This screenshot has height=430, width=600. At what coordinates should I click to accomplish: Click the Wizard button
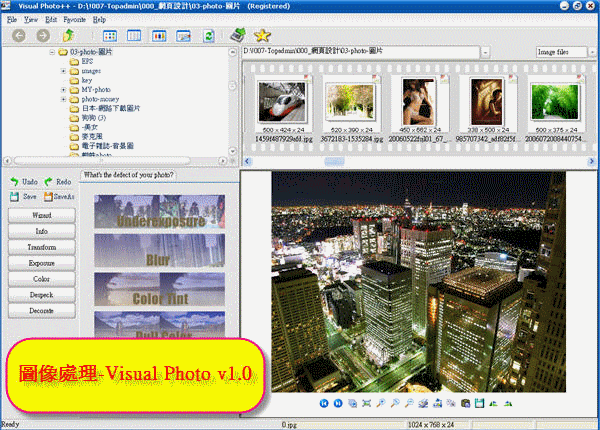click(41, 215)
